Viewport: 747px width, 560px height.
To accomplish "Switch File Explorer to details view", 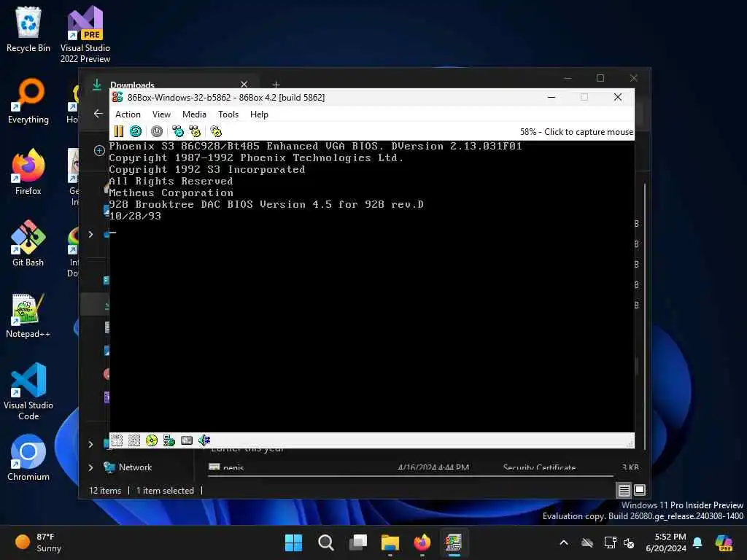I will [624, 490].
